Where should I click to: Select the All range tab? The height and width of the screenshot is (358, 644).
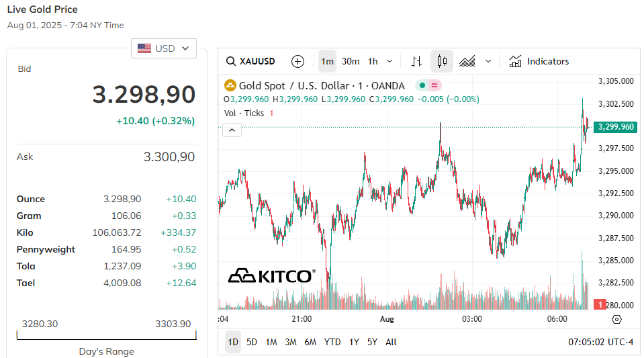pyautogui.click(x=391, y=342)
